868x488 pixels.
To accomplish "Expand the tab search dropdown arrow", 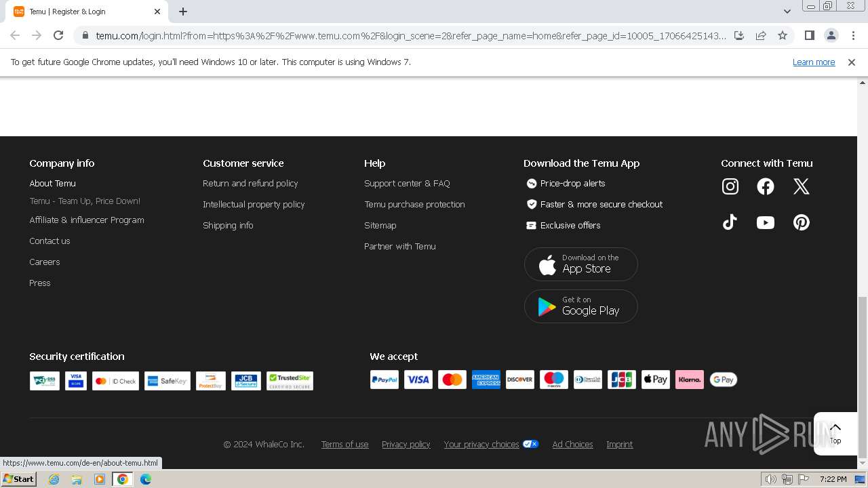I will 787,12.
